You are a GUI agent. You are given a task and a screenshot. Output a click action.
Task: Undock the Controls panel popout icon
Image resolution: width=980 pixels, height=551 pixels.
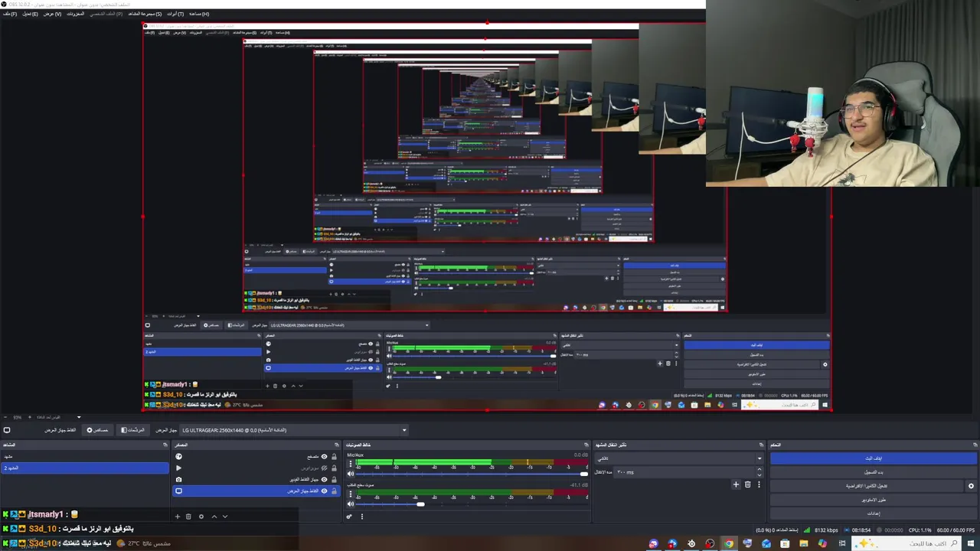[975, 445]
